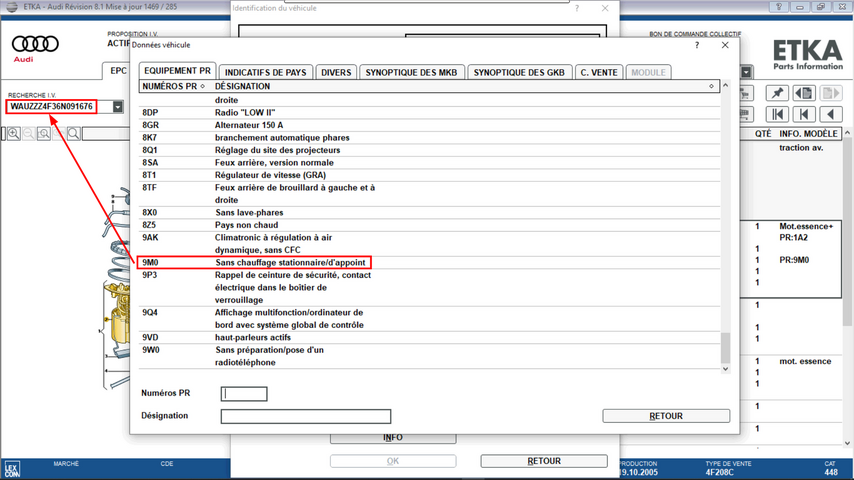Viewport: 854px width, 480px height.
Task: Select row 8T1 Régulateur de vitesse (GRA)
Action: click(429, 175)
